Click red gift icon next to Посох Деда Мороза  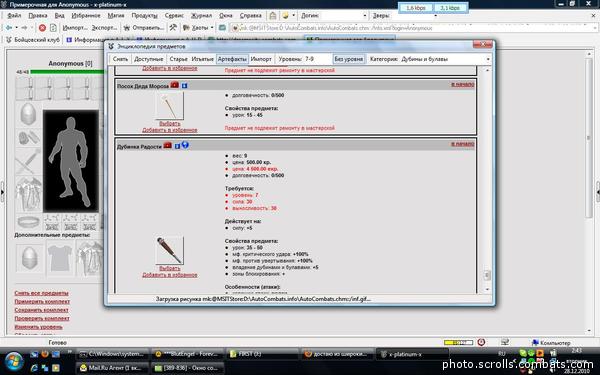[x=174, y=85]
